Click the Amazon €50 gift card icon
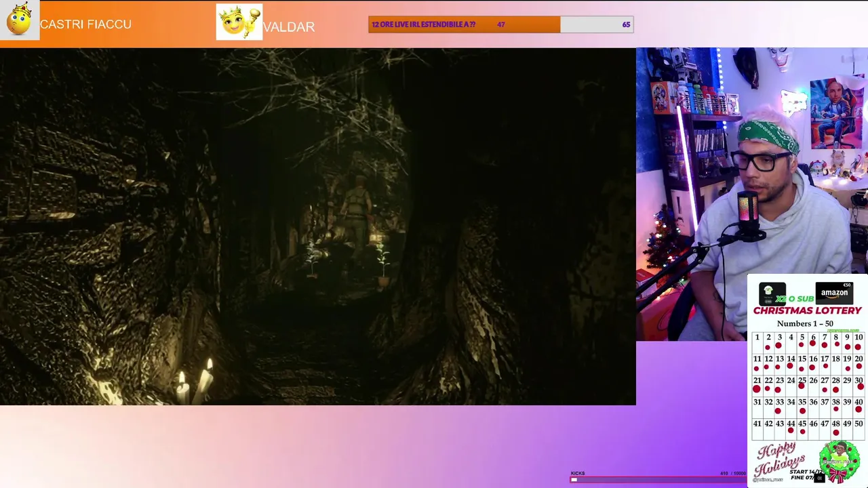This screenshot has width=868, height=488. pyautogui.click(x=834, y=293)
